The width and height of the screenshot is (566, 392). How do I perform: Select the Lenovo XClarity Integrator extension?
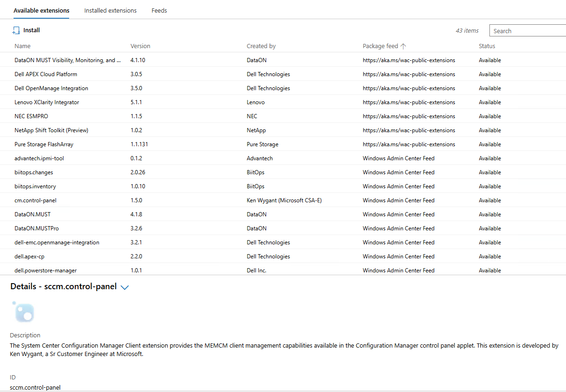click(47, 102)
